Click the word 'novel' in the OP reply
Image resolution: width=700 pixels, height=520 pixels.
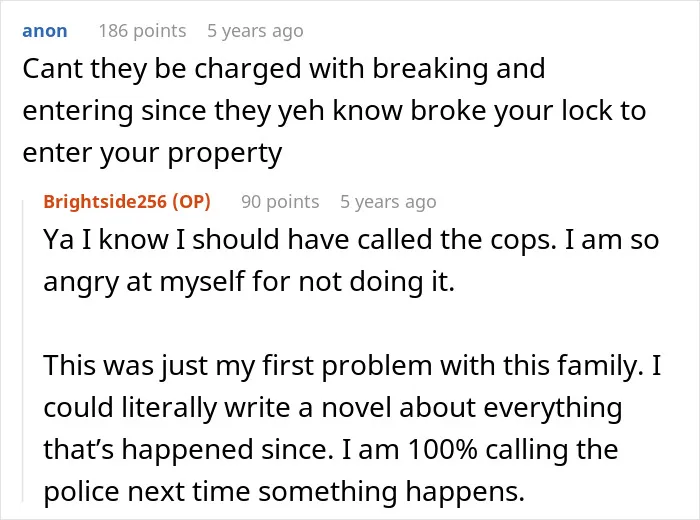[x=356, y=408]
